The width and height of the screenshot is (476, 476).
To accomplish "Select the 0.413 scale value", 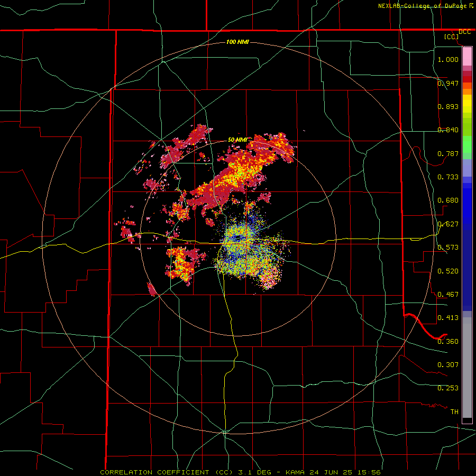I will pos(448,318).
